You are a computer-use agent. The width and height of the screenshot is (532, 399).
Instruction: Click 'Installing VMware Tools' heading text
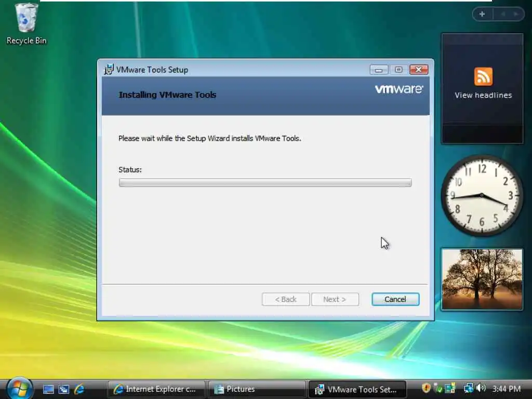coord(167,95)
